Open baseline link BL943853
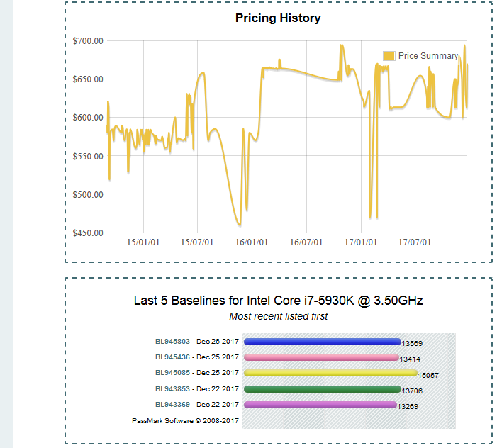The height and width of the screenshot is (448, 497). pos(172,388)
